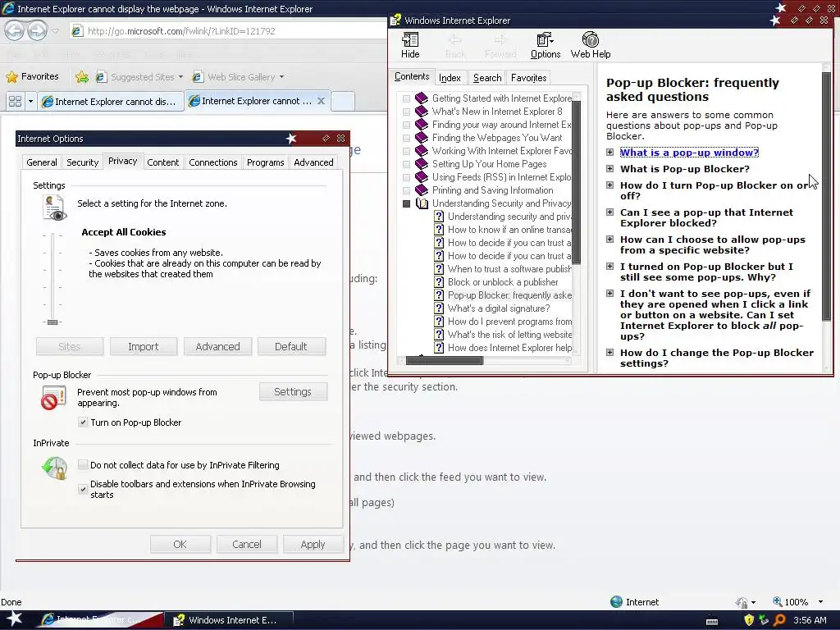Screen dimensions: 840x630
Task: Click the Favorites star icon
Action: tap(11, 76)
